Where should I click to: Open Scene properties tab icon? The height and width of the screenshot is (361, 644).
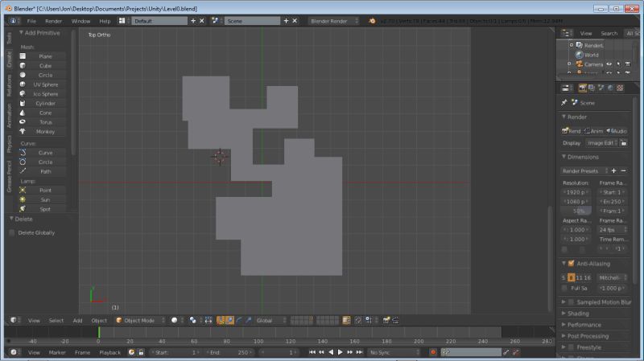[x=601, y=88]
